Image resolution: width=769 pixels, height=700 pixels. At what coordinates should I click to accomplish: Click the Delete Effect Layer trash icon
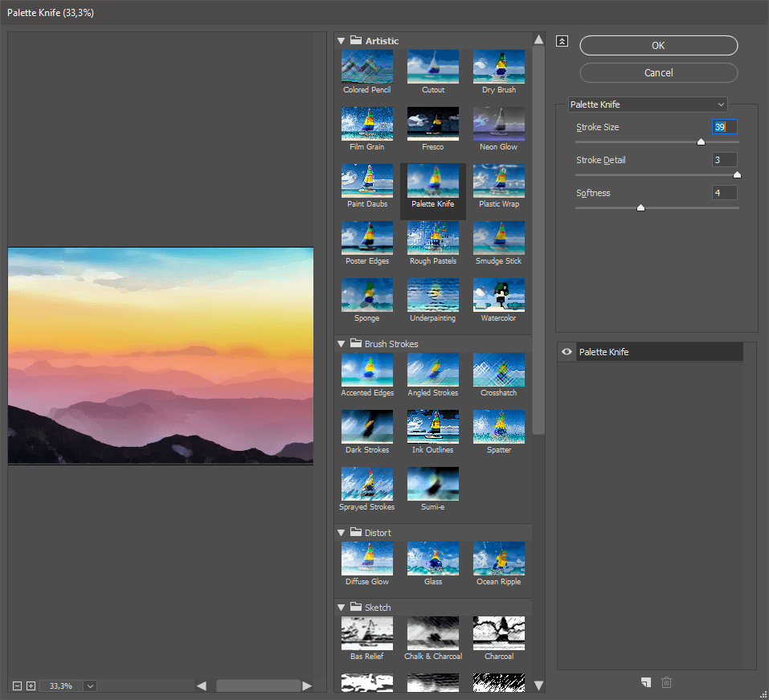pos(666,682)
